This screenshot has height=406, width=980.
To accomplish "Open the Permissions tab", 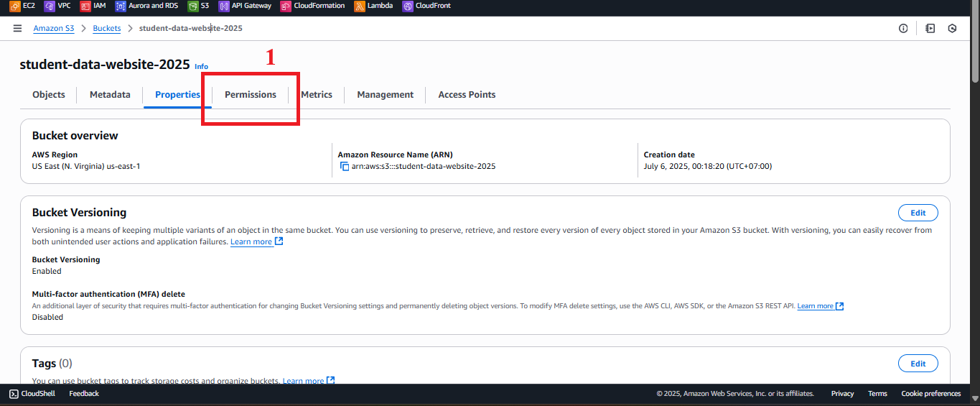I will coord(251,94).
